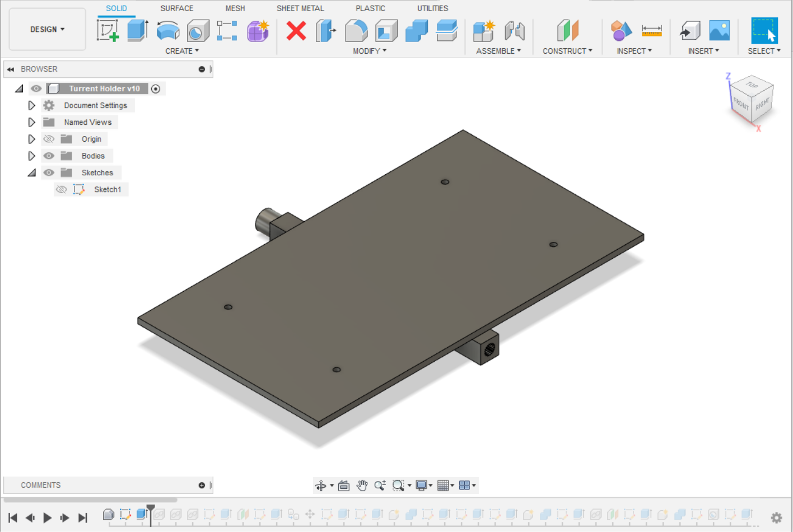Select the Revolve tool

[168, 31]
